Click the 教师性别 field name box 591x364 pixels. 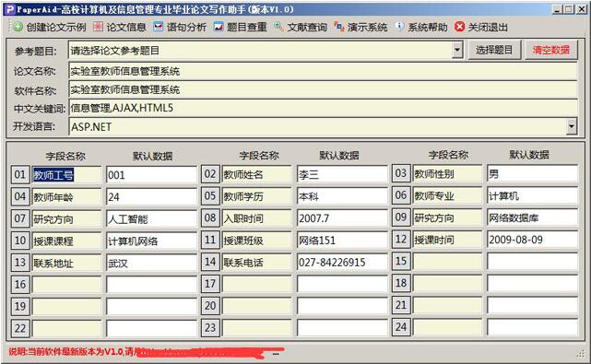pos(447,173)
